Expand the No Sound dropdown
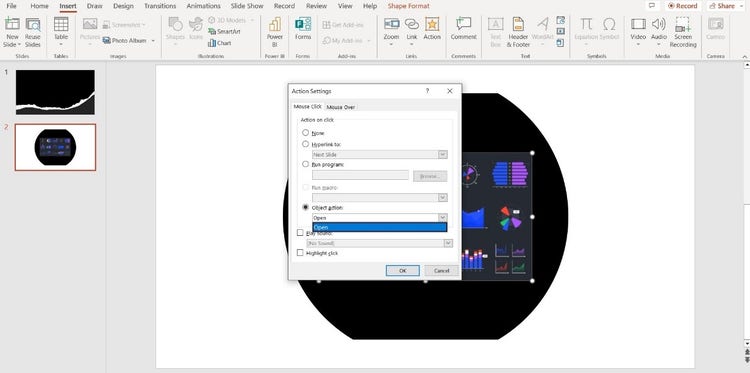The image size is (750, 373). 448,243
